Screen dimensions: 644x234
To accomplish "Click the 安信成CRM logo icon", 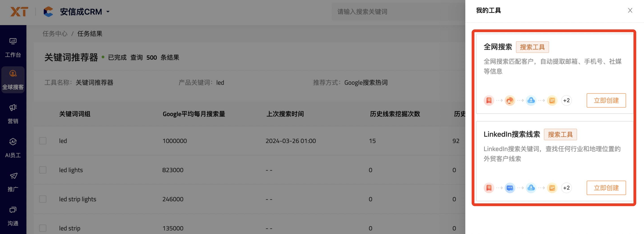I will [x=48, y=11].
